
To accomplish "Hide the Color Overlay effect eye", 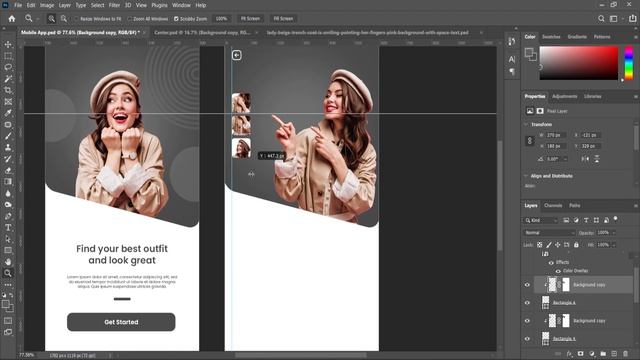I will [558, 271].
